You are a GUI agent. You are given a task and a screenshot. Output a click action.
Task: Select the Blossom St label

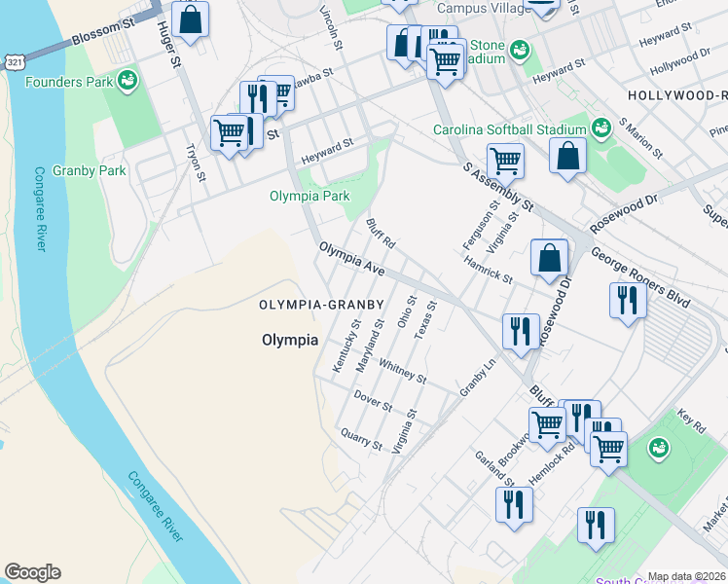(103, 31)
